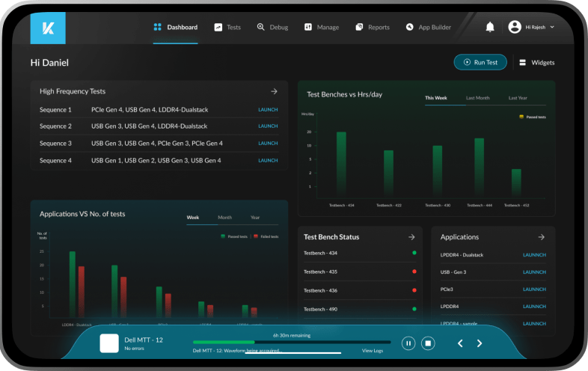Launch Sequence 3

point(268,144)
